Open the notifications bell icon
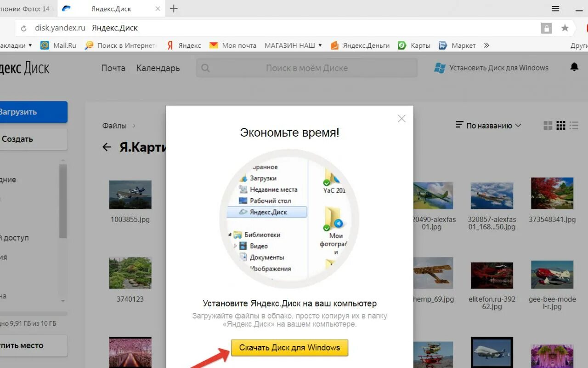This screenshot has width=588, height=368. [575, 67]
